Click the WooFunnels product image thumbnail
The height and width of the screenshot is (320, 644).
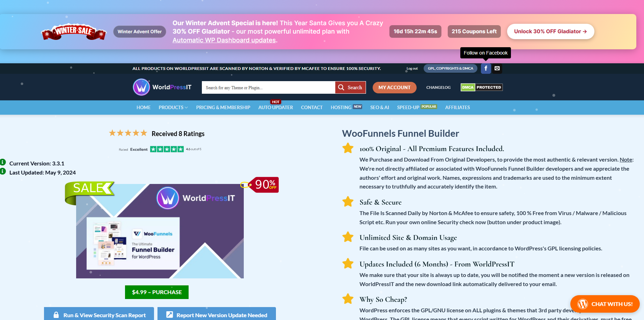click(160, 231)
